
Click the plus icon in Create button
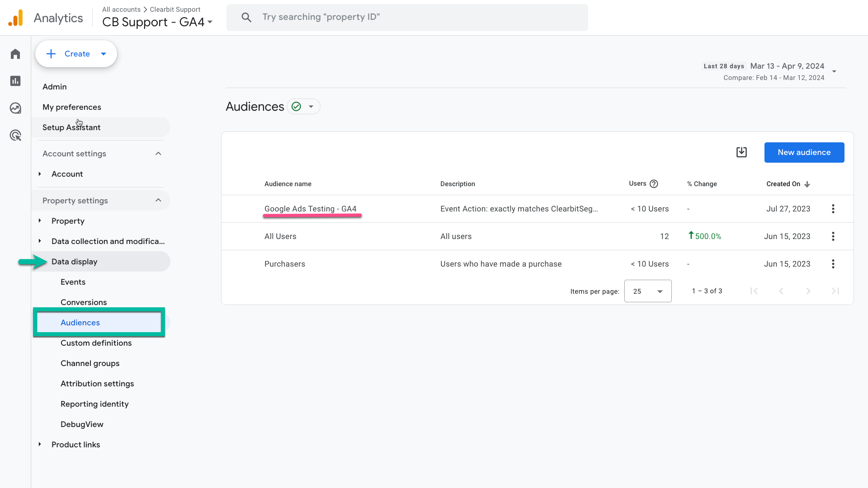pos(51,54)
